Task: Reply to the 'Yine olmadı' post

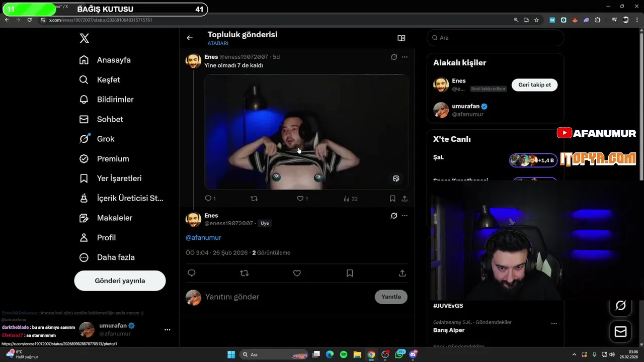Action: tap(210, 199)
